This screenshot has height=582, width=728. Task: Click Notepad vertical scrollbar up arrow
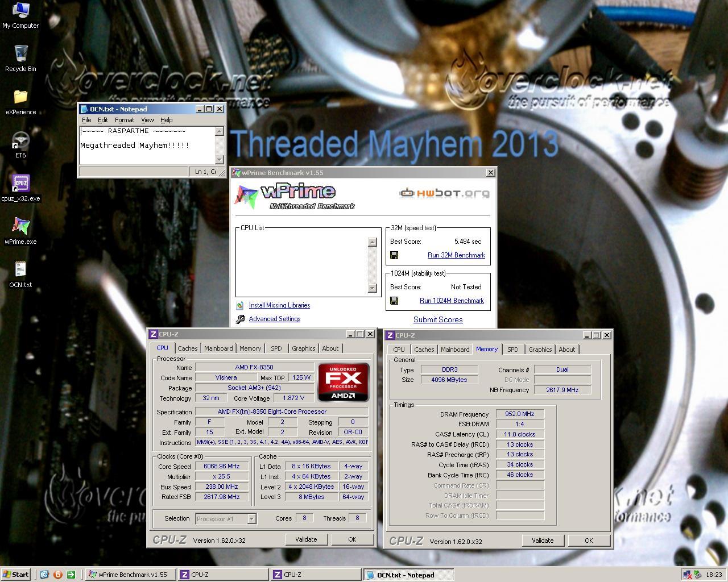[x=220, y=131]
